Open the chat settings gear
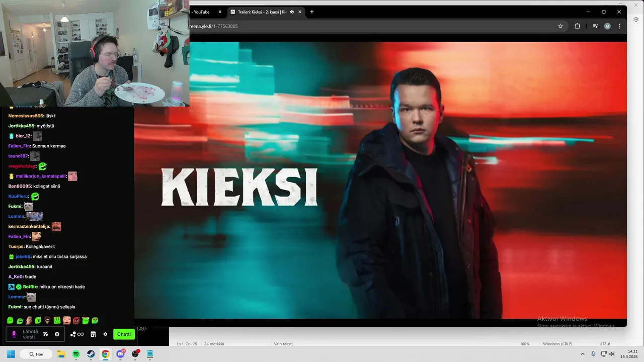 pyautogui.click(x=105, y=334)
